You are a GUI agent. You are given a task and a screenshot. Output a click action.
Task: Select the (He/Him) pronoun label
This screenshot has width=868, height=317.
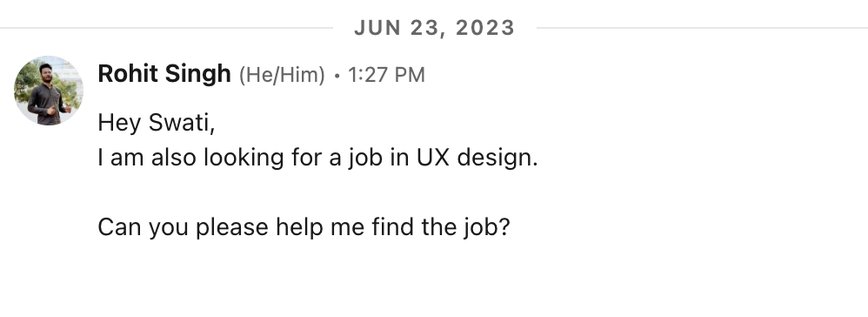[282, 74]
